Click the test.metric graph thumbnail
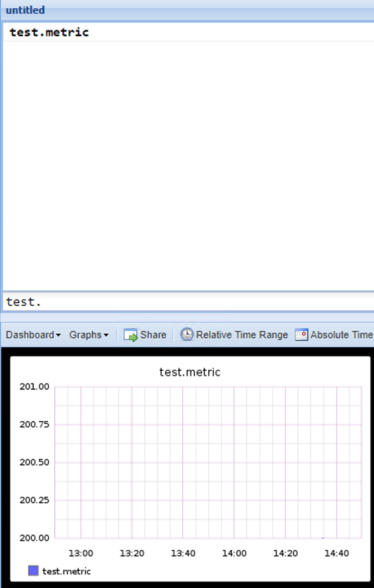The width and height of the screenshot is (374, 588). point(190,469)
